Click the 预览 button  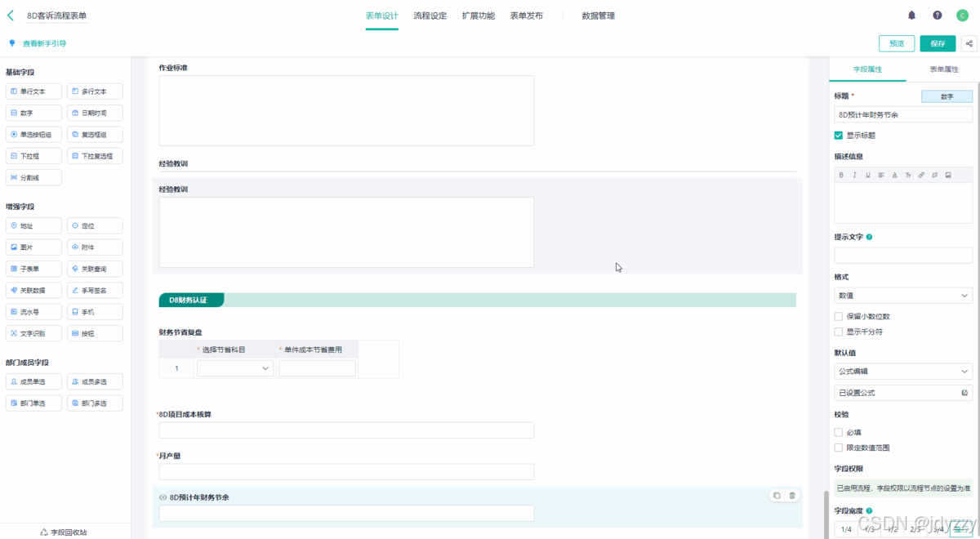[897, 43]
